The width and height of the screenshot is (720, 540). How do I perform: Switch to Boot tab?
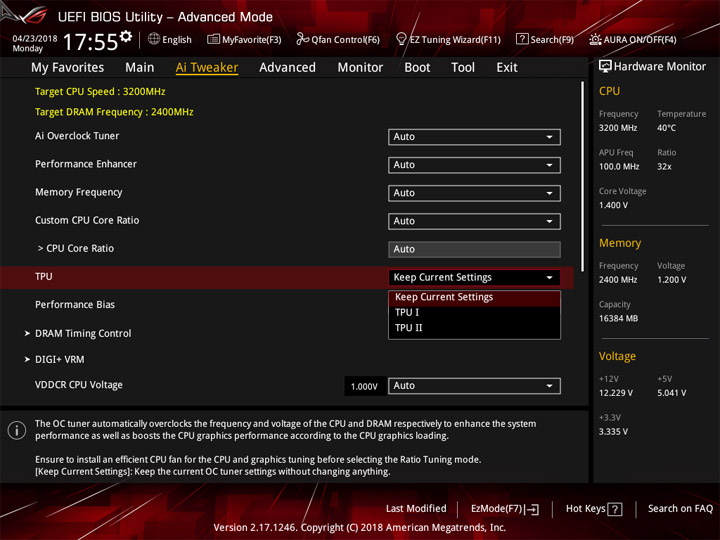(x=417, y=68)
